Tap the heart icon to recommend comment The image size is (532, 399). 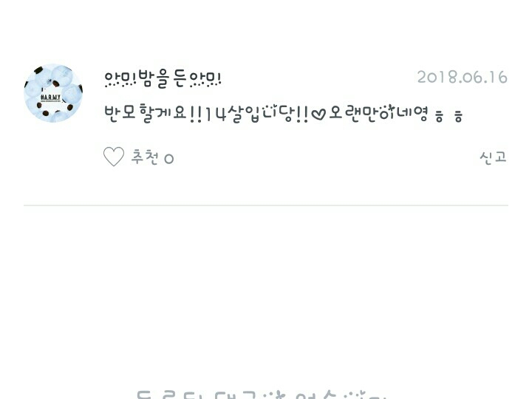tap(114, 157)
